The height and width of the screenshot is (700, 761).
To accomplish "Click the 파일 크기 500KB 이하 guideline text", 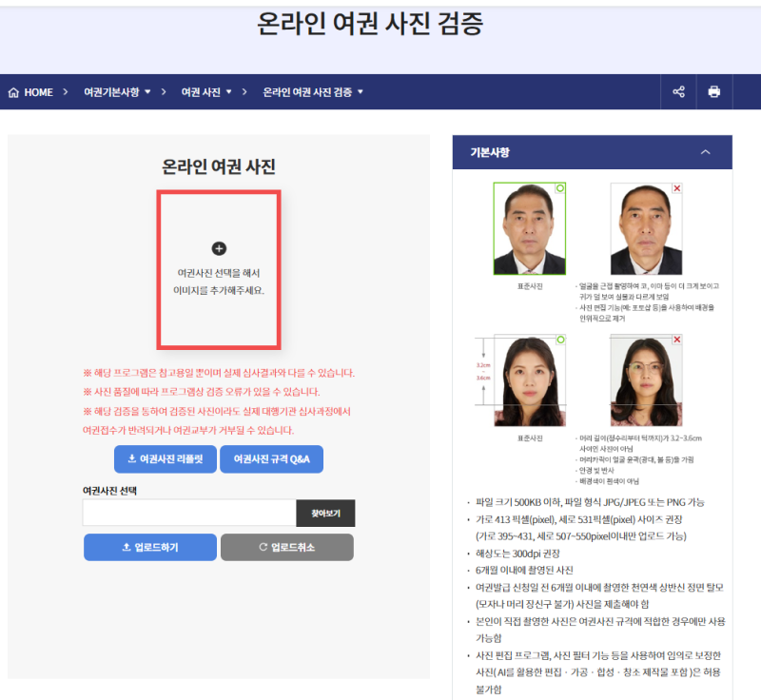I will click(x=590, y=502).
